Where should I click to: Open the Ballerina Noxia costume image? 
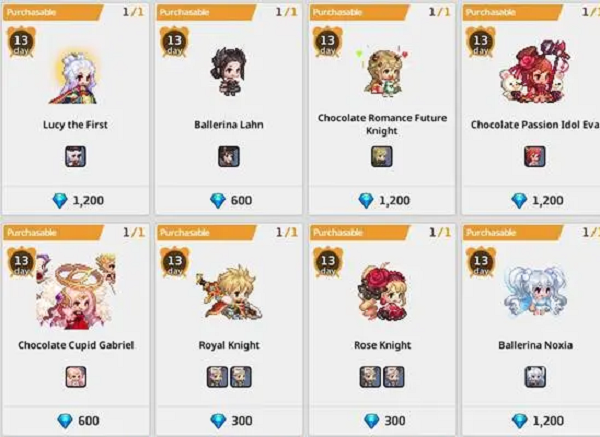(x=535, y=292)
